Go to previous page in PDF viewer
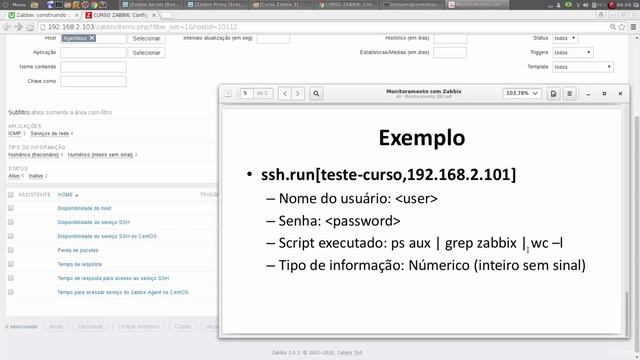The image size is (640, 360). pos(285,93)
